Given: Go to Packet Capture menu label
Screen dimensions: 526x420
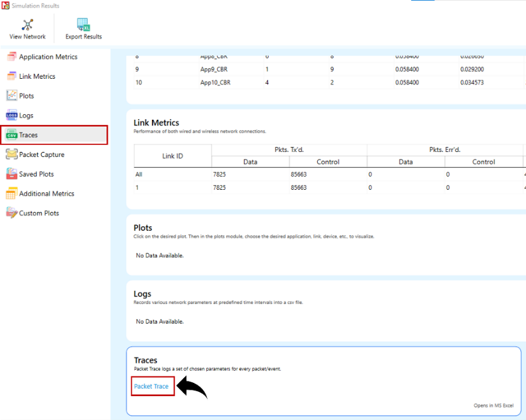Looking at the screenshot, I should (x=42, y=155).
